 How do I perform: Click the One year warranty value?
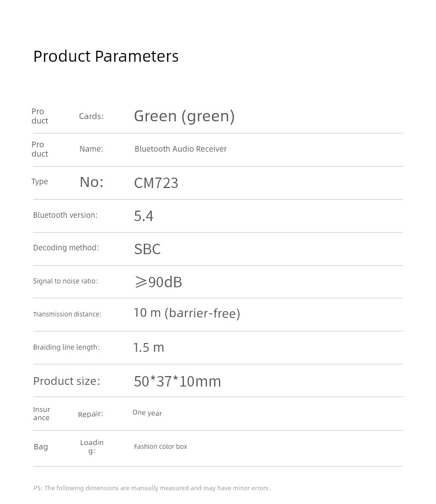pyautogui.click(x=147, y=413)
